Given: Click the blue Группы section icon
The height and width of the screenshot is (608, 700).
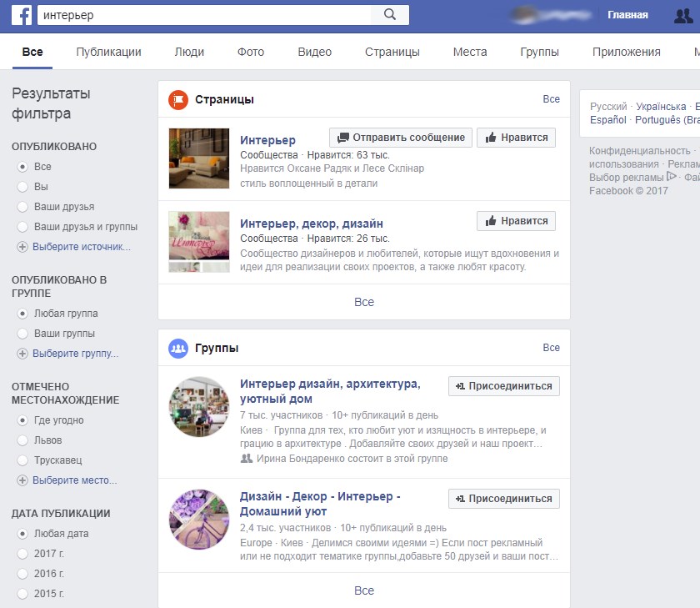Looking at the screenshot, I should point(178,349).
